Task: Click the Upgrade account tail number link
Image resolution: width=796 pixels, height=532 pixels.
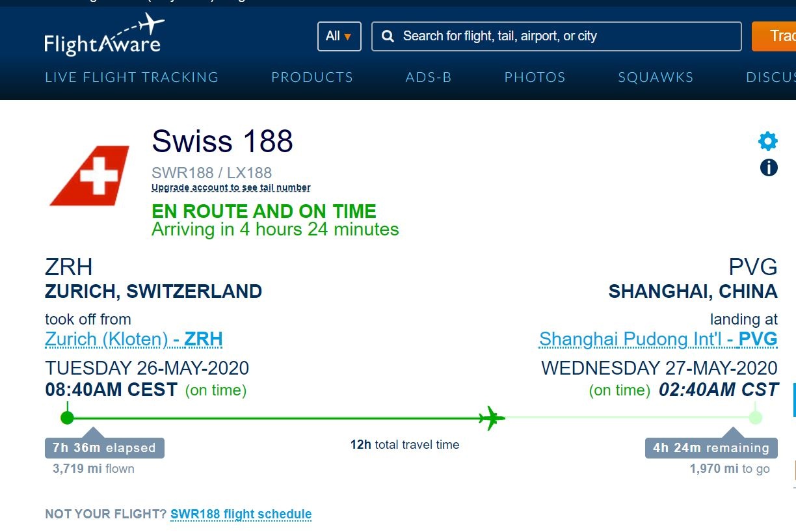Action: pos(231,188)
